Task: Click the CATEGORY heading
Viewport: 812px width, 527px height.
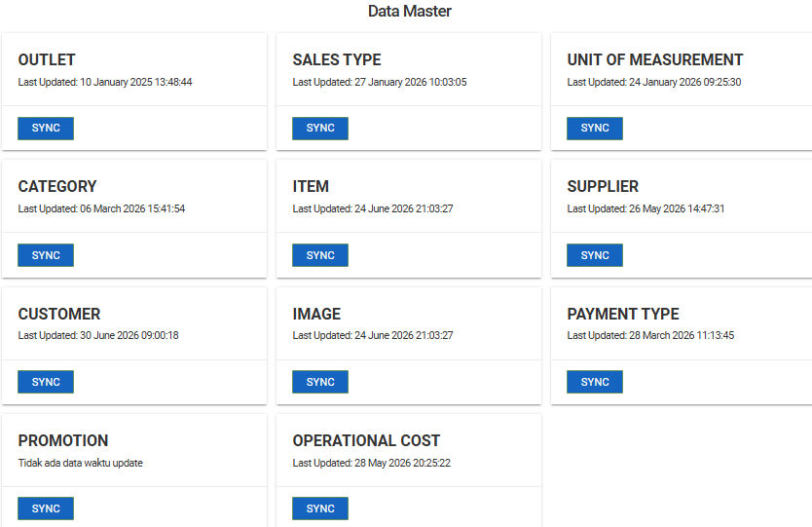Action: tap(57, 187)
